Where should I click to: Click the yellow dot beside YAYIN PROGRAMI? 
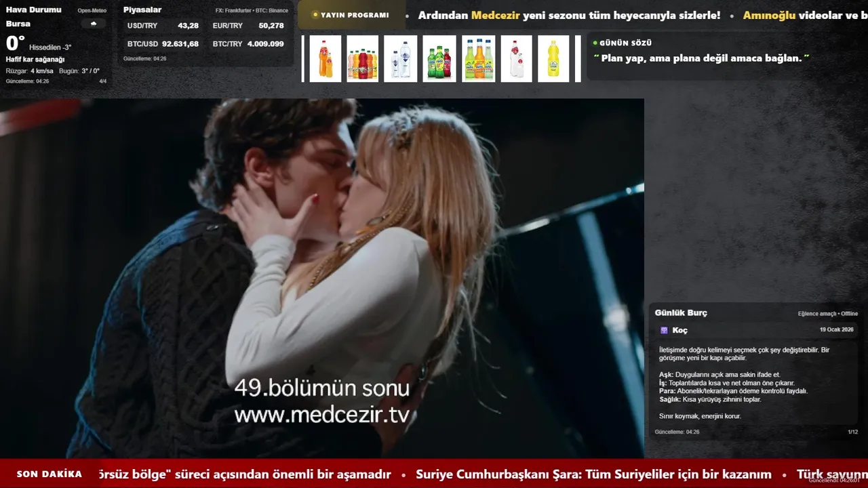tap(315, 15)
